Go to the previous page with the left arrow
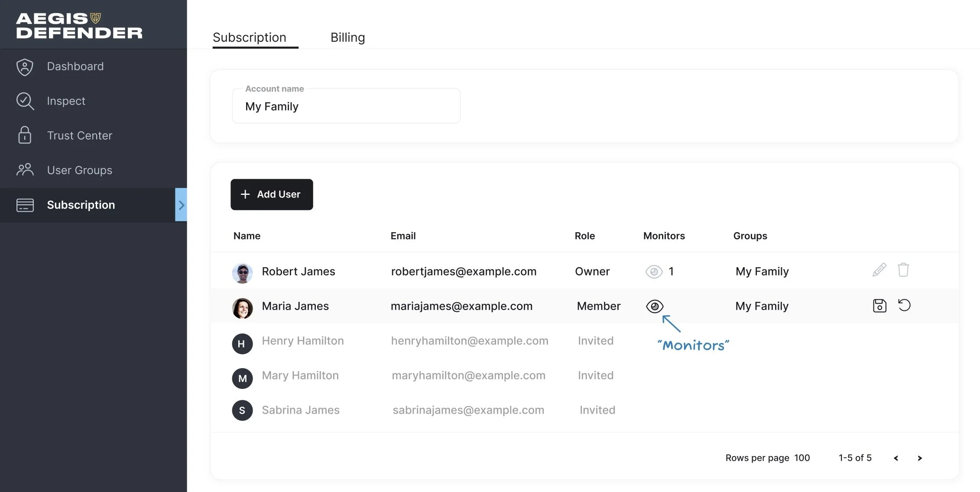This screenshot has width=980, height=492. [896, 458]
